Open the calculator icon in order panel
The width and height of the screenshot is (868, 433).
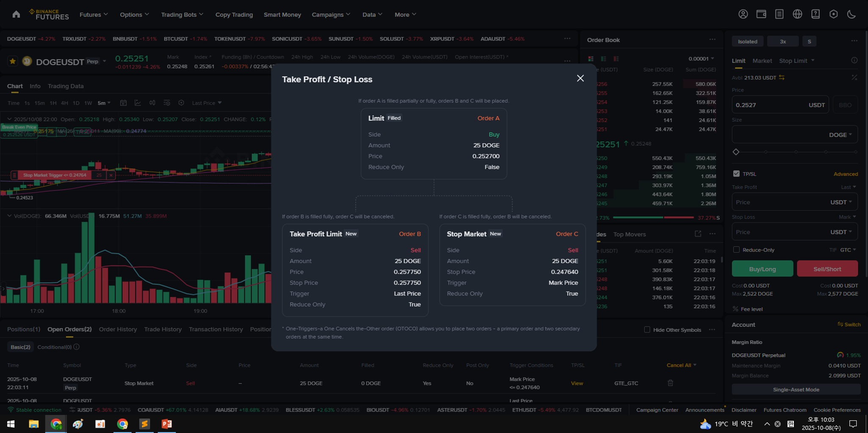tap(854, 78)
